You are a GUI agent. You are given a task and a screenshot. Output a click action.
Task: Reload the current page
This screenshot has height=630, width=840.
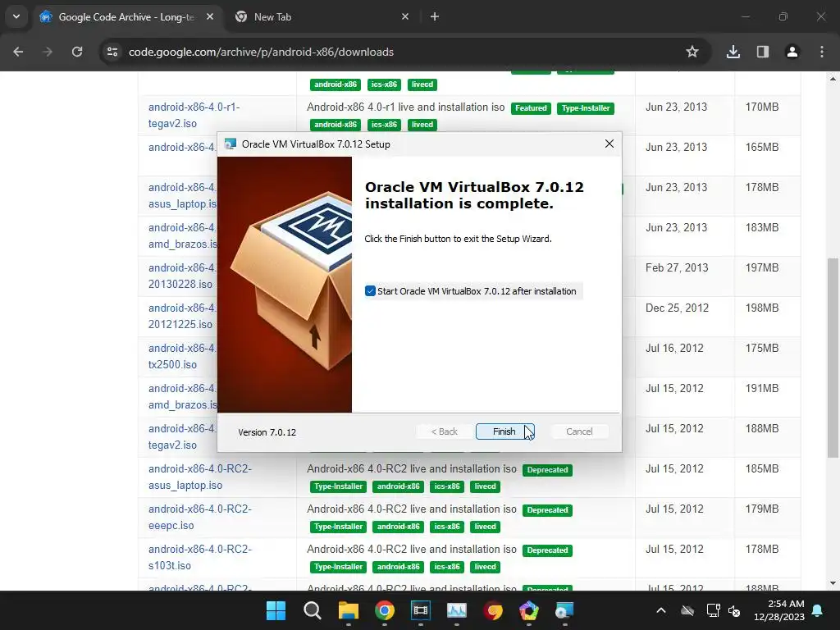pos(77,52)
